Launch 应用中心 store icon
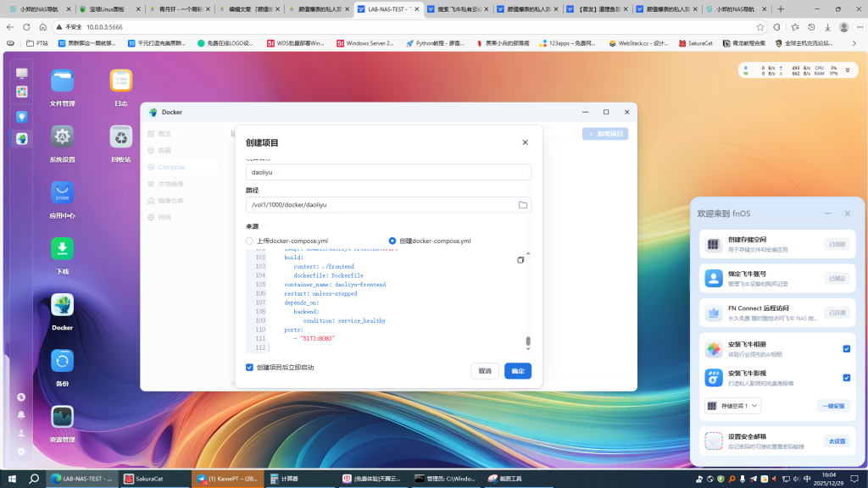This screenshot has height=488, width=868. 62,192
